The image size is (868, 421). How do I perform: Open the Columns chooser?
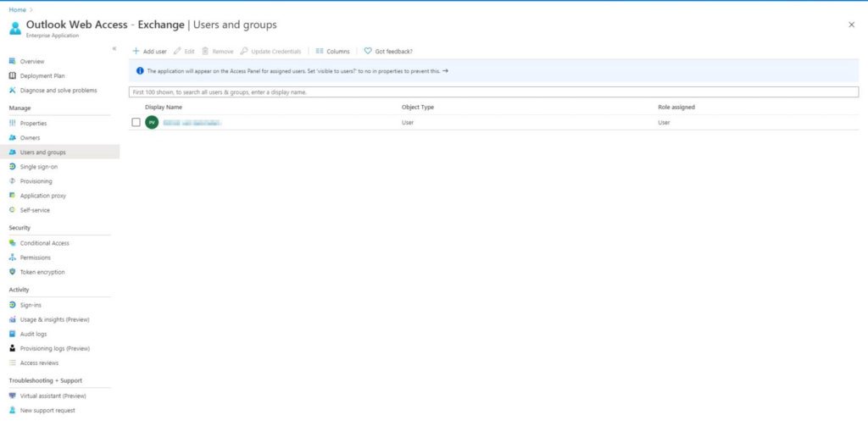(332, 51)
